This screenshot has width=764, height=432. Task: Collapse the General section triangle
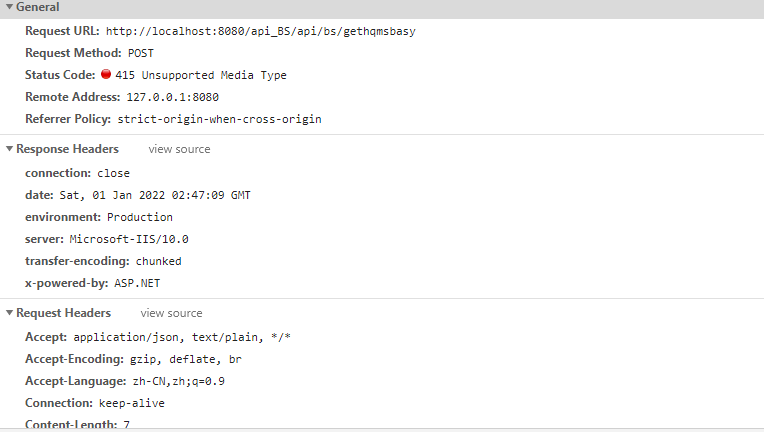(9, 7)
